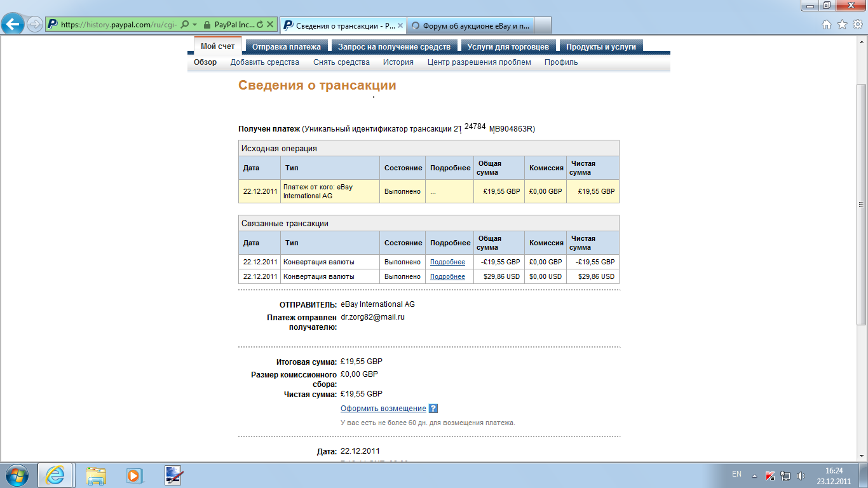Screen dimensions: 868x488
Task: Click the volume speaker tray icon
Action: [801, 475]
